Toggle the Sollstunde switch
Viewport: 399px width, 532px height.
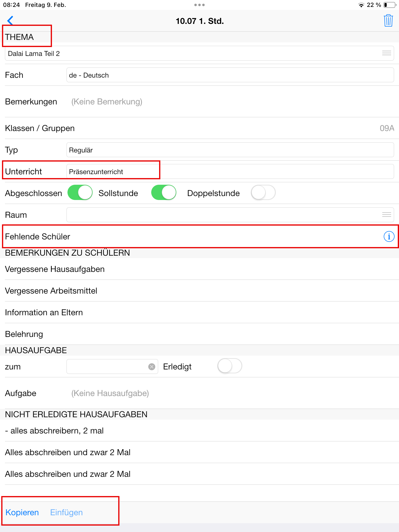tap(164, 193)
